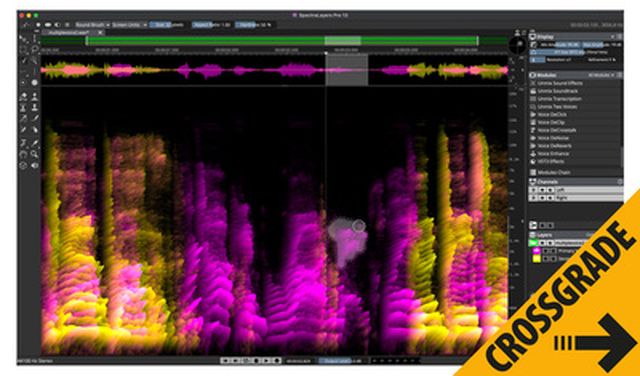Viewport: 640px width, 376px height.
Task: Select the zoom magnifier tool
Action: pyautogui.click(x=35, y=154)
